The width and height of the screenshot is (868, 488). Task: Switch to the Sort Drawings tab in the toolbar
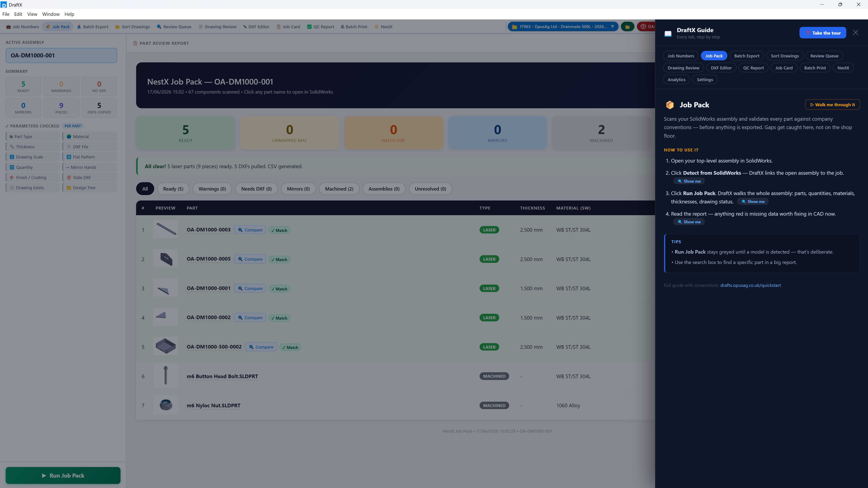click(x=133, y=27)
